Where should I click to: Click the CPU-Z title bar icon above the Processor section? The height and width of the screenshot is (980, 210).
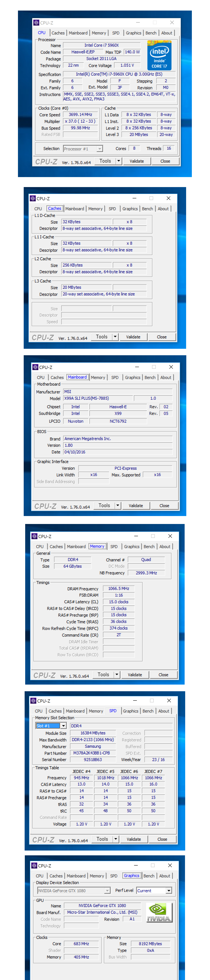[36, 23]
